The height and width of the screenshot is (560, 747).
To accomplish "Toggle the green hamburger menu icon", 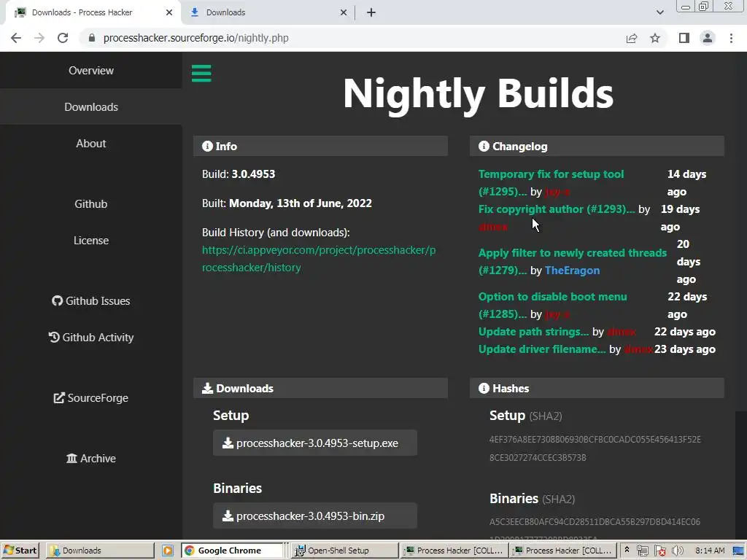I will click(201, 74).
